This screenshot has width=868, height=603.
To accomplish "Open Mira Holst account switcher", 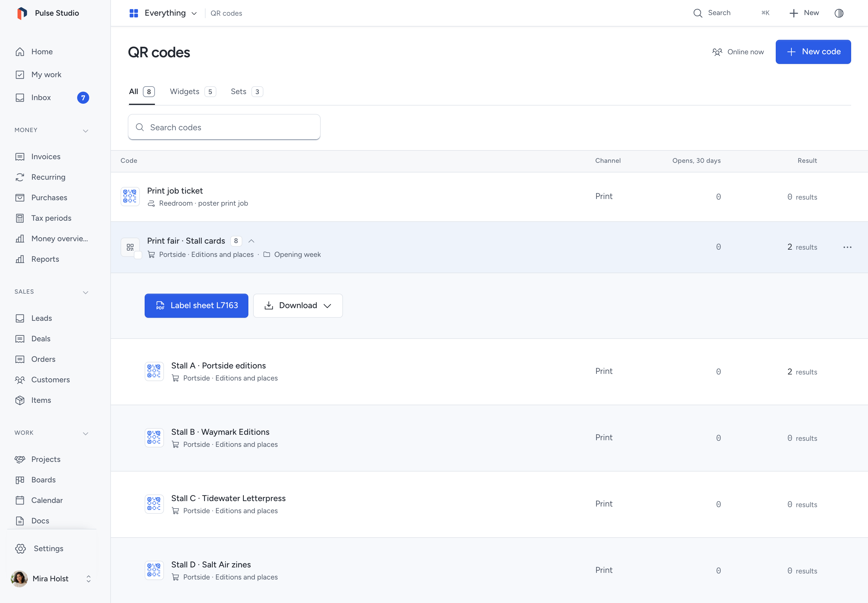I will tap(52, 579).
